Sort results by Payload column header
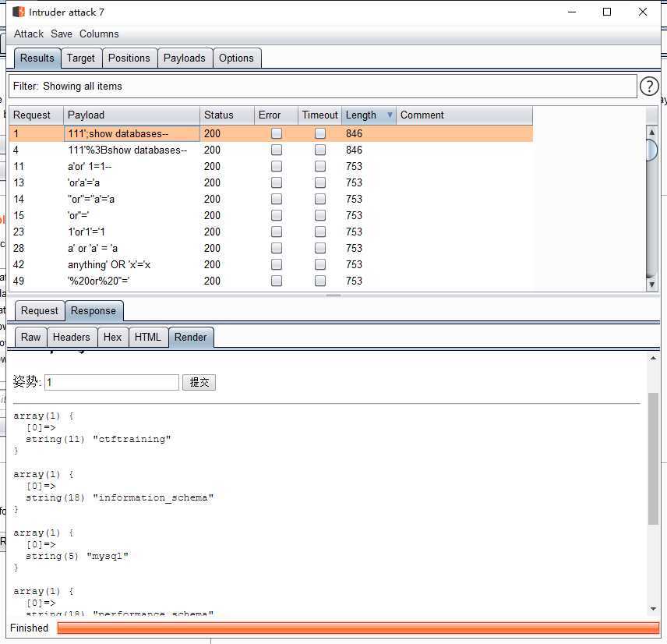Screen dimensions: 667x644 tap(132, 115)
